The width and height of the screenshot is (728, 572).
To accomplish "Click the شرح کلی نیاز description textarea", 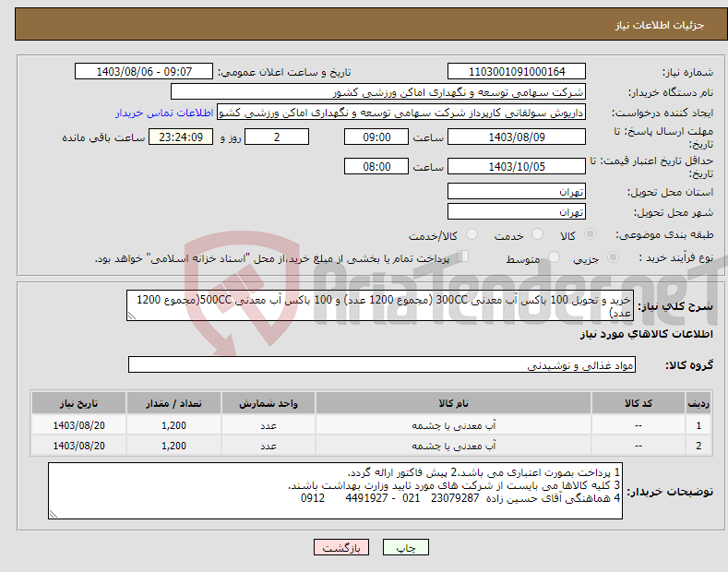I will pyautogui.click(x=380, y=305).
